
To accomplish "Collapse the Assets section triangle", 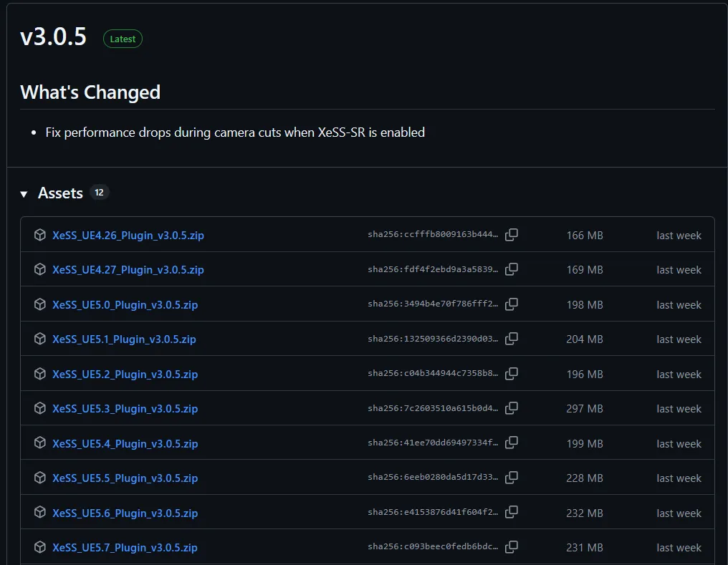I will 24,194.
